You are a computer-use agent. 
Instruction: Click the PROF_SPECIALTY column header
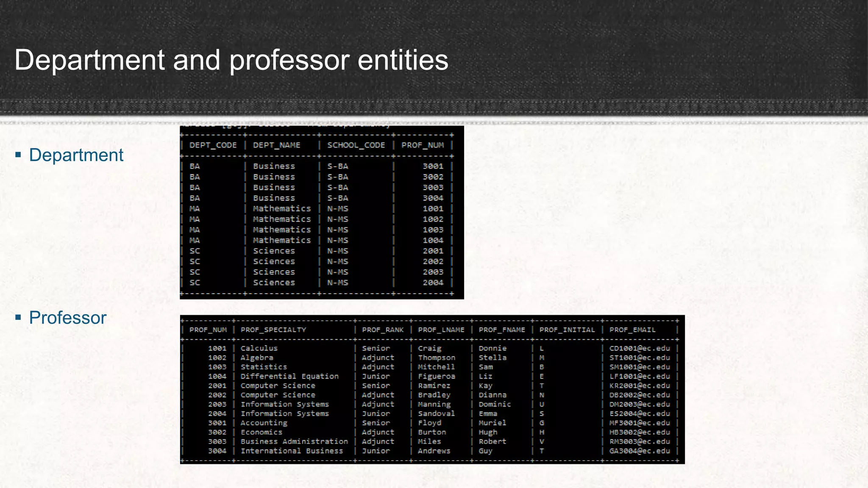click(273, 330)
